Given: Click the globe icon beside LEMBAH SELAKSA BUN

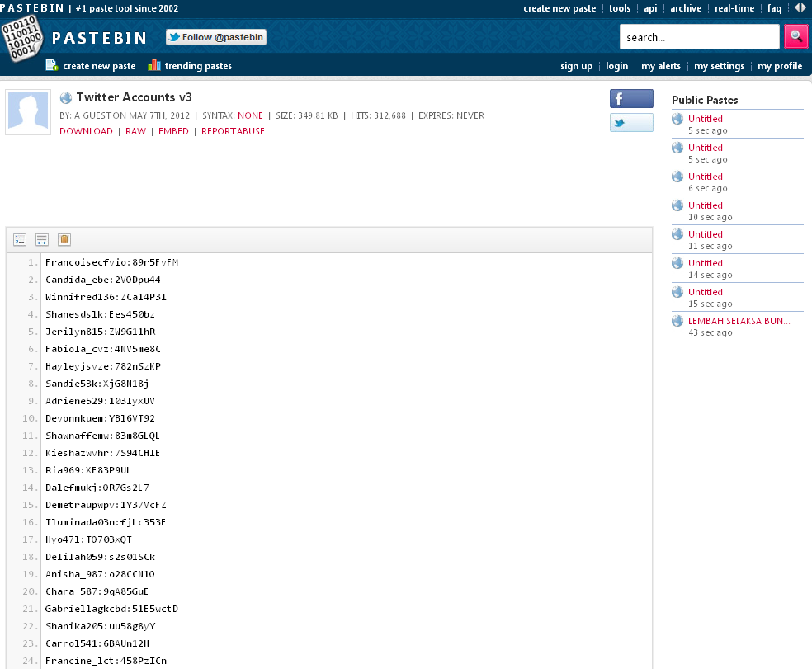Looking at the screenshot, I should pos(677,321).
